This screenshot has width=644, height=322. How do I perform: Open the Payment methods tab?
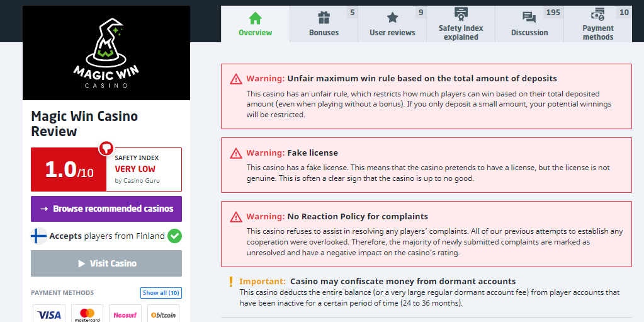click(x=597, y=25)
